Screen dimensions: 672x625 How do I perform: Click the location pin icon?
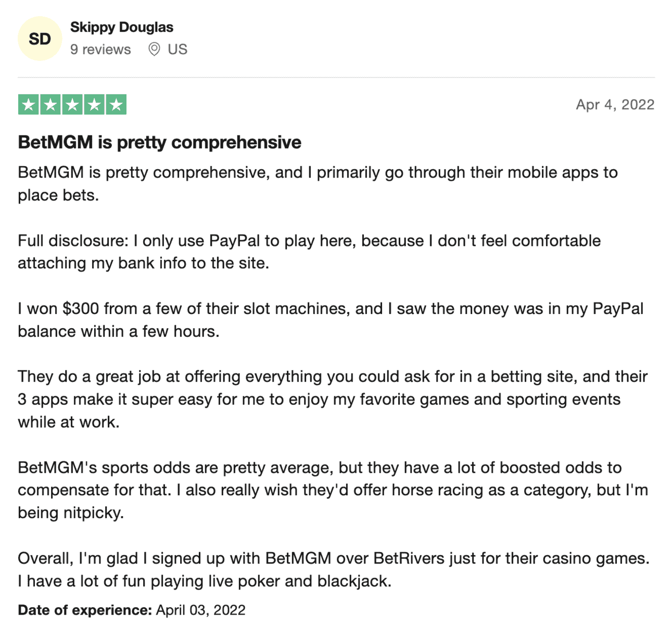click(154, 49)
